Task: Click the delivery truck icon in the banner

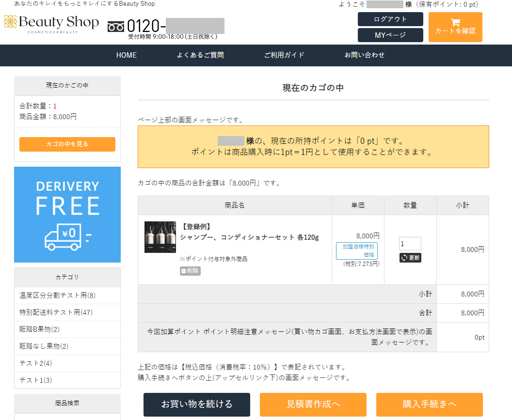Action: [x=68, y=237]
